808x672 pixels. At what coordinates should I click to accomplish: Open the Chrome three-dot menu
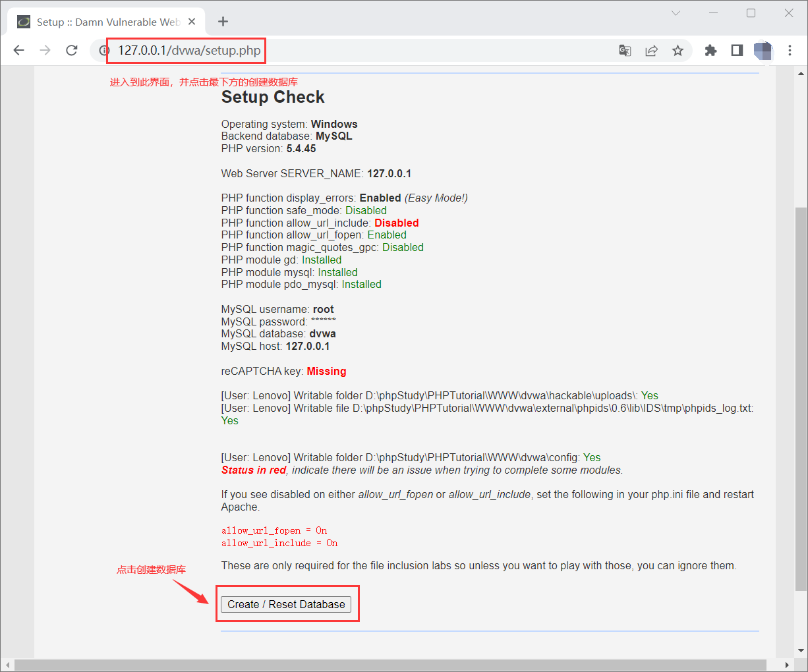pyautogui.click(x=790, y=51)
